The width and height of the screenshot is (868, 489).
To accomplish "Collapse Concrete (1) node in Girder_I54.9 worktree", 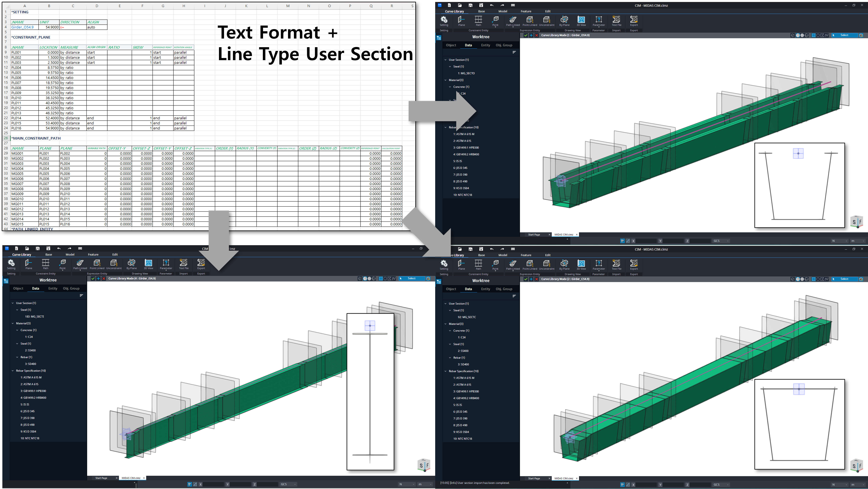I will click(x=17, y=330).
